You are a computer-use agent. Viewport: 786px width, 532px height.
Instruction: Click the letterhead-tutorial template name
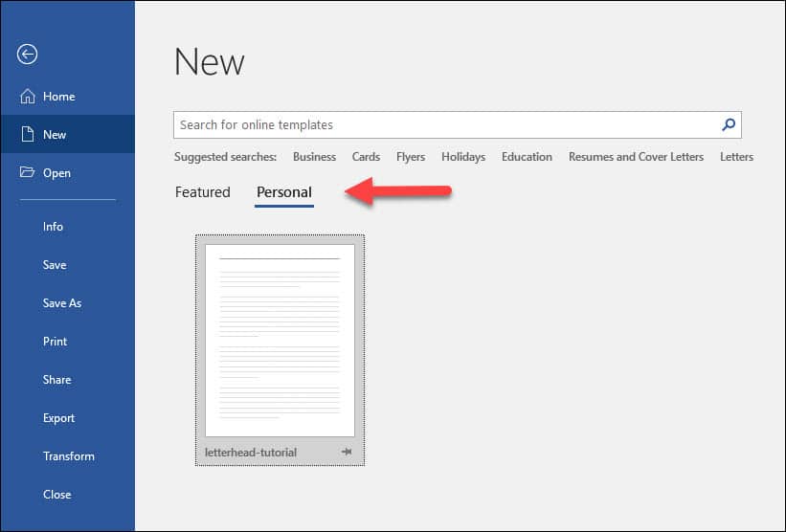pos(251,453)
